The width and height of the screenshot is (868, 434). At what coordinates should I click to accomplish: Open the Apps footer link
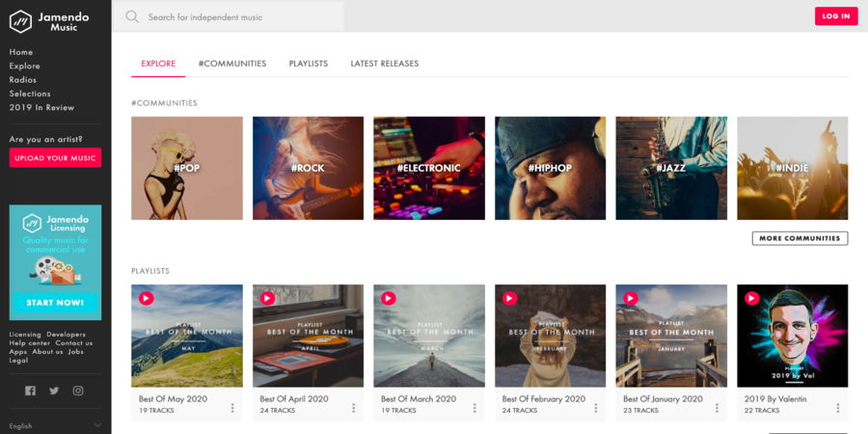pos(17,351)
